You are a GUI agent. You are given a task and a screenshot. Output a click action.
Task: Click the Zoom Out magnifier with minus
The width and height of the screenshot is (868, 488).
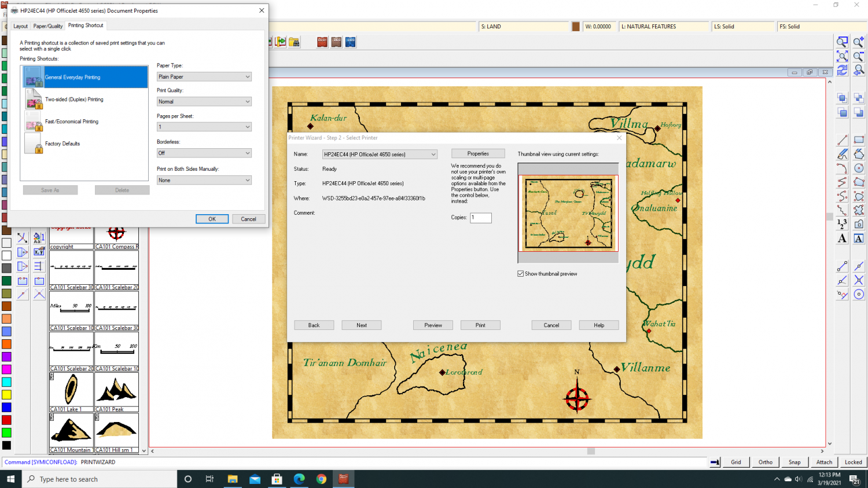coord(859,56)
